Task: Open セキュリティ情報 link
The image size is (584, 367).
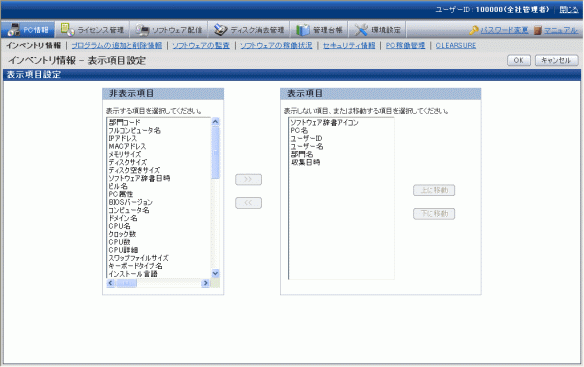Action: pos(349,45)
